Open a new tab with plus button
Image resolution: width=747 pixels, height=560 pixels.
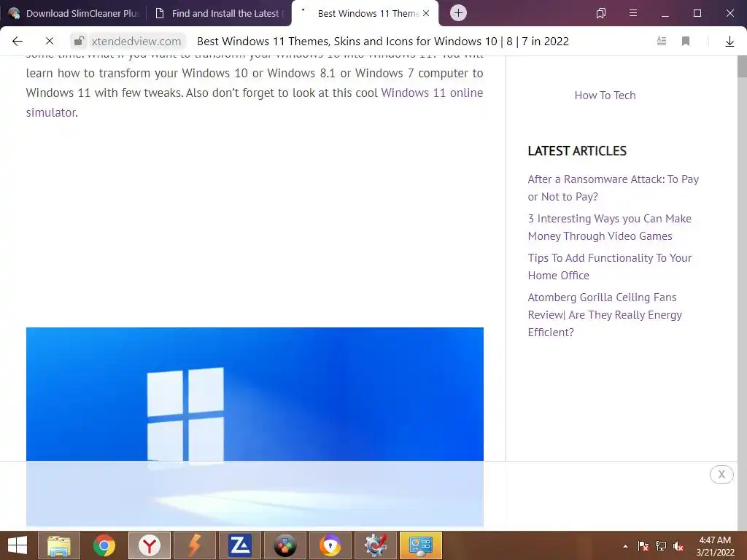click(458, 13)
